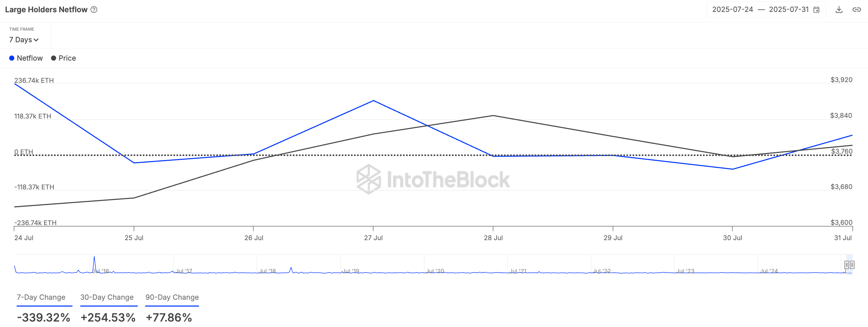Download the chart data
Image resolution: width=868 pixels, height=327 pixels.
[x=839, y=9]
